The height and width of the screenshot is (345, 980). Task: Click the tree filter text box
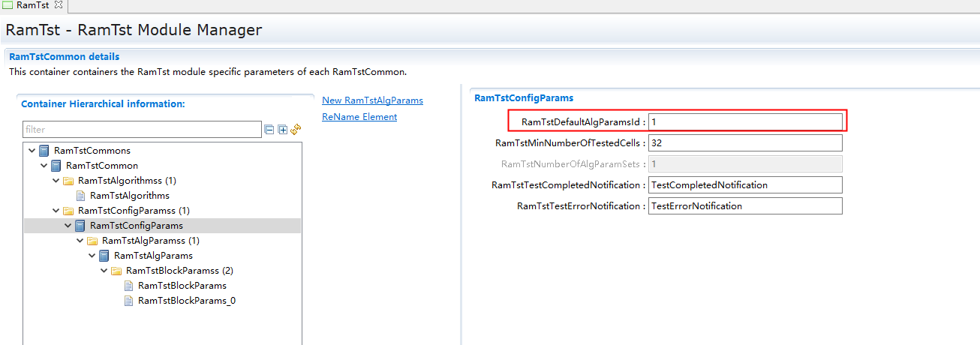pyautogui.click(x=141, y=130)
